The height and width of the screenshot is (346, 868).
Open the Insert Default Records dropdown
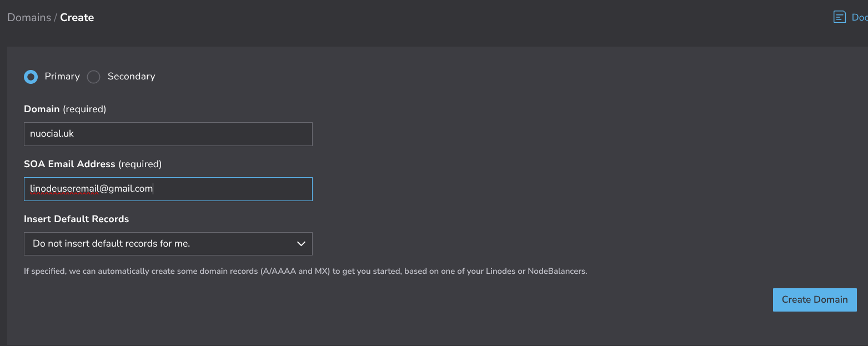pos(168,244)
